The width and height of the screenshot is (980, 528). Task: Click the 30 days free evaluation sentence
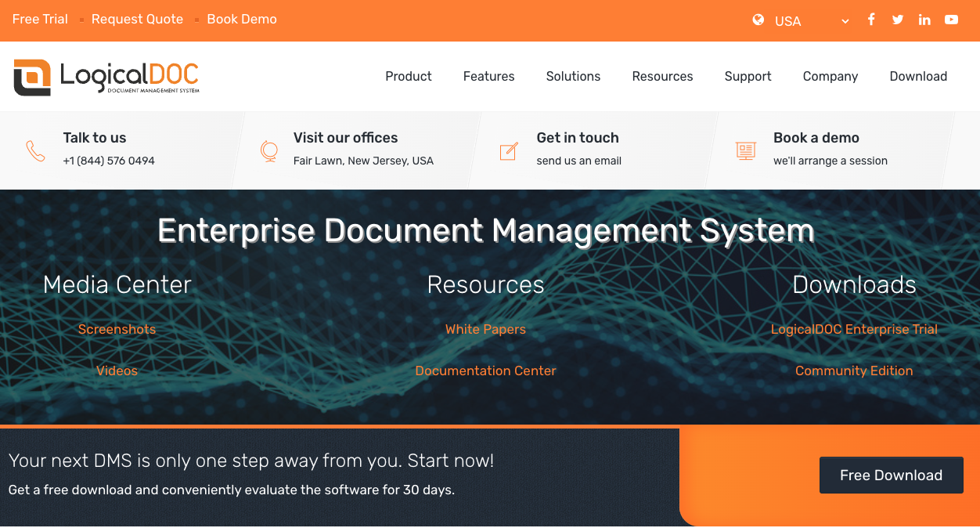[x=232, y=490]
